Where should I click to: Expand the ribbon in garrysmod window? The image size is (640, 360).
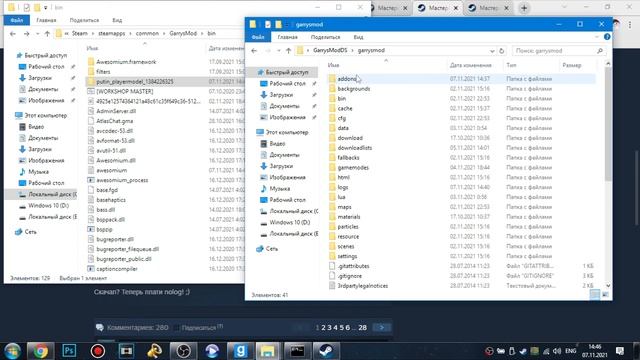click(597, 37)
